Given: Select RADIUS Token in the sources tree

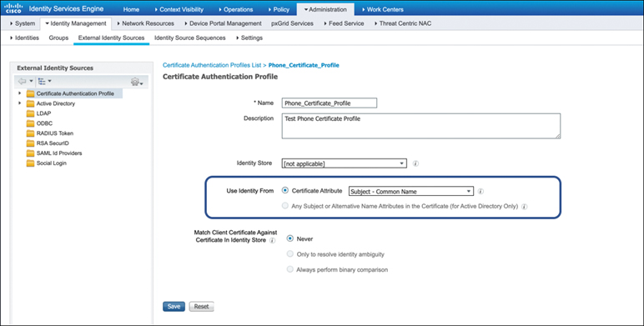Looking at the screenshot, I should pyautogui.click(x=54, y=133).
